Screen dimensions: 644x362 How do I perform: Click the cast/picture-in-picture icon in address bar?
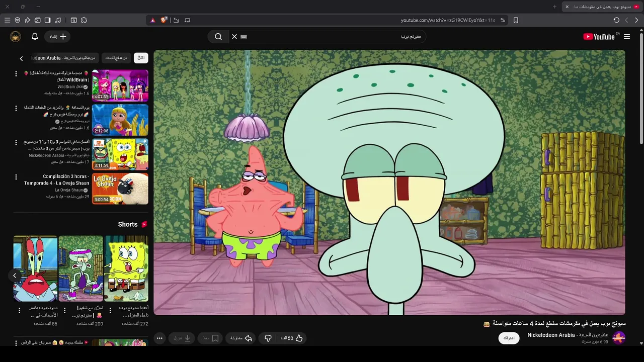pos(188,20)
